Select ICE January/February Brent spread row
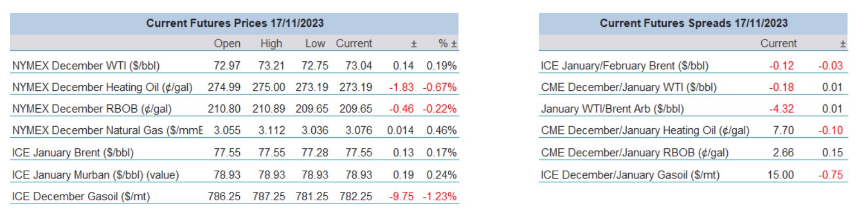The height and width of the screenshot is (222, 868). point(694,66)
